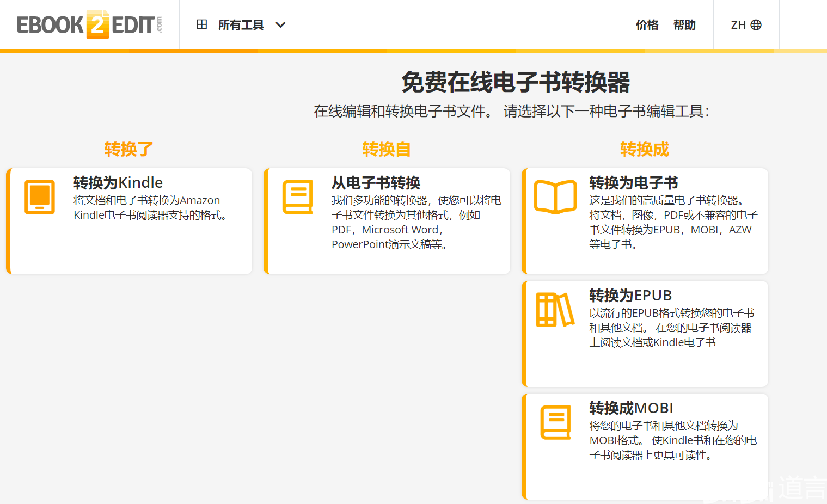This screenshot has width=827, height=504.
Task: Open the 帮助 page
Action: pyautogui.click(x=684, y=25)
